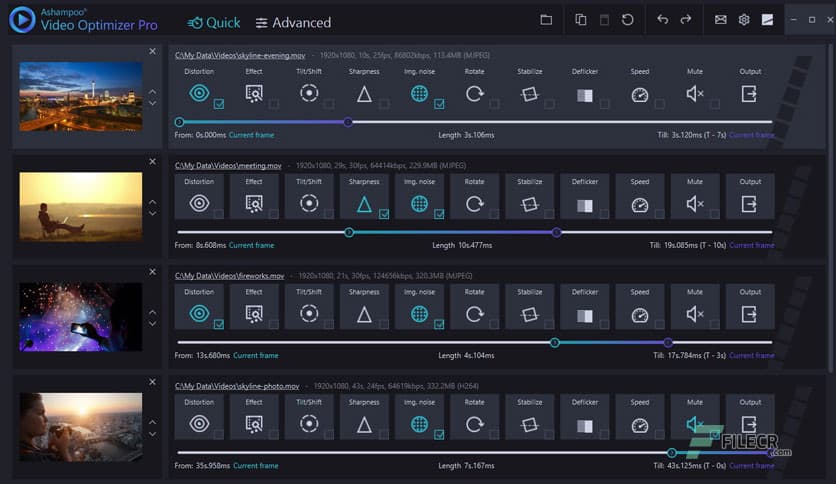Open Img. noise tool for skyline-evening.mov
The width and height of the screenshot is (836, 484).
[420, 94]
